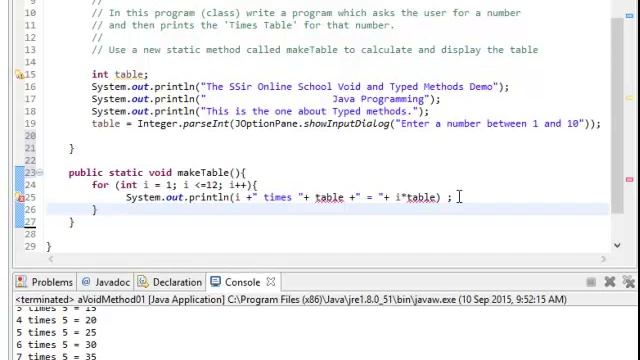Click the closing brace on line 29
The image size is (640, 360).
49,247
